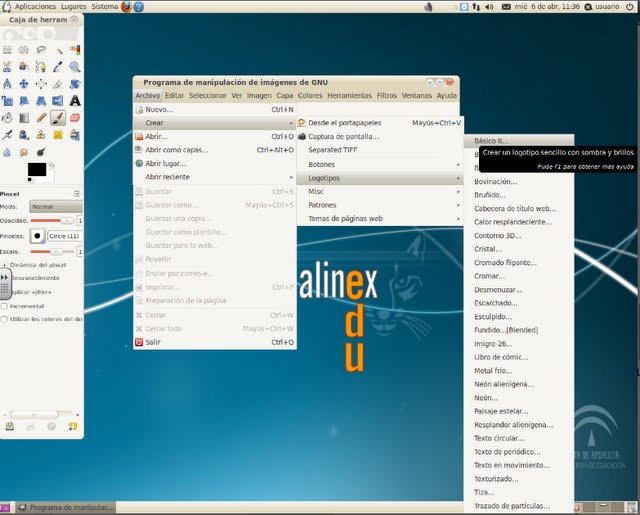Choose 'Salir' to quit GIMP

[215, 342]
